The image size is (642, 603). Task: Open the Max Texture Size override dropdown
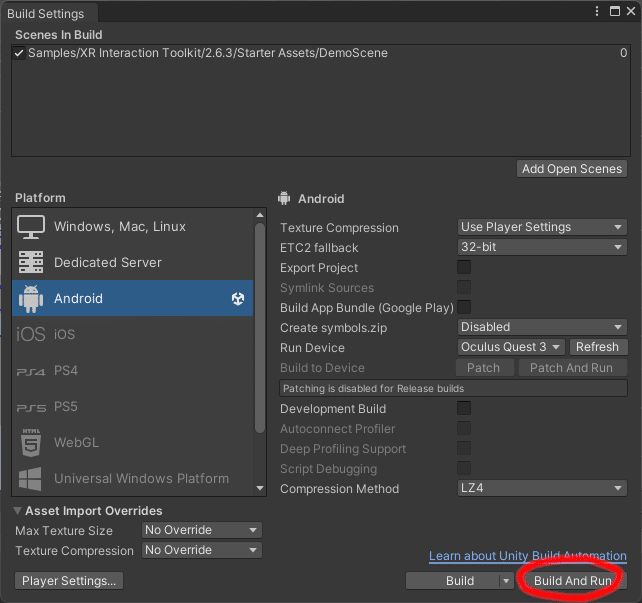(202, 530)
